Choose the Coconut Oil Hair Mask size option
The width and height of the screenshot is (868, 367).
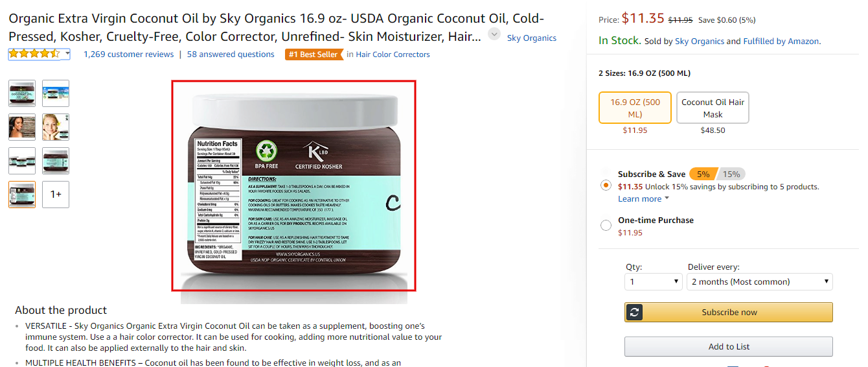click(713, 108)
